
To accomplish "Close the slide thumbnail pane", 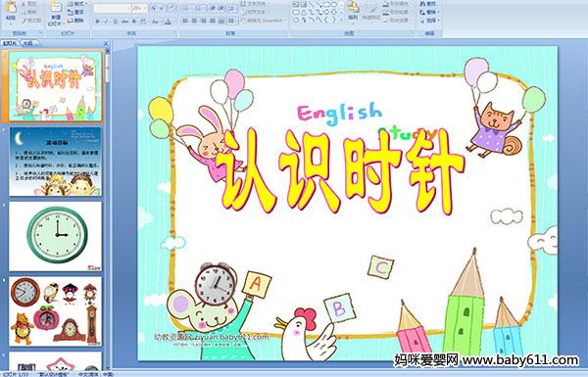I will tap(106, 43).
